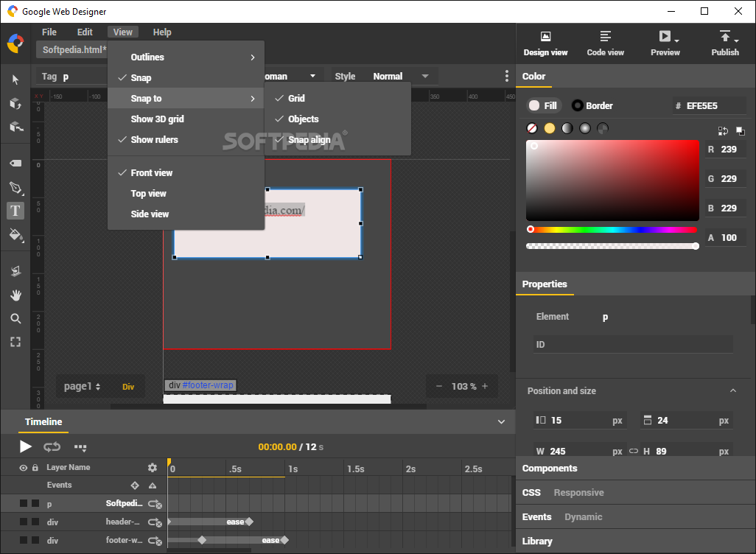Image resolution: width=756 pixels, height=554 pixels.
Task: Play the timeline animation
Action: pos(25,447)
